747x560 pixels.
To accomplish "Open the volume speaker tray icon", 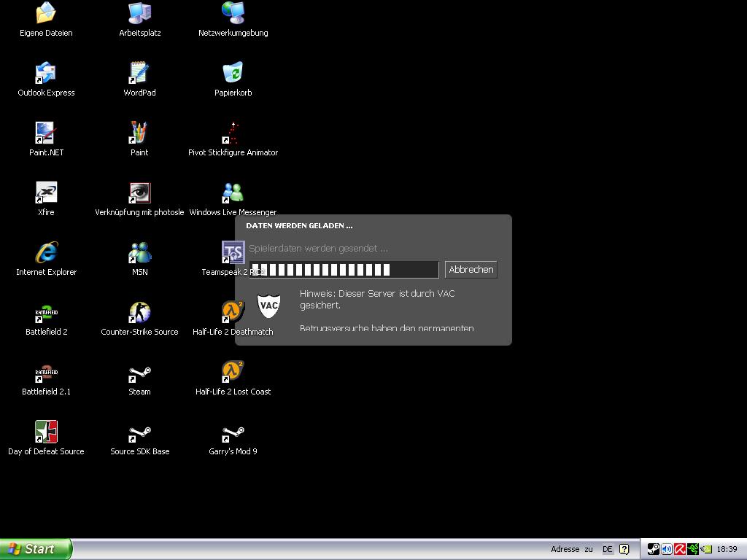I will click(x=667, y=549).
